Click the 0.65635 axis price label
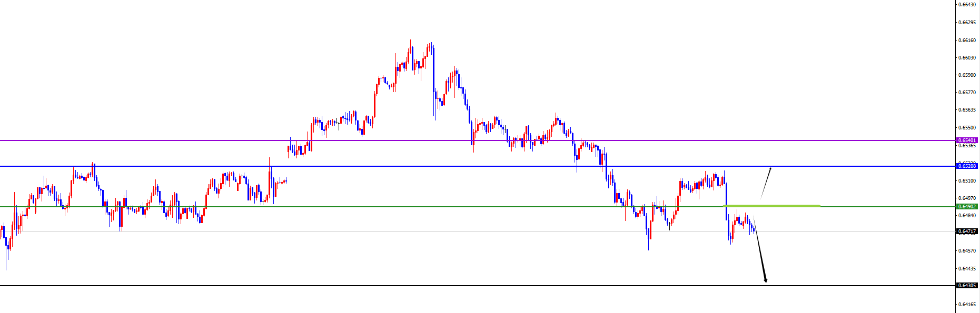 967,110
